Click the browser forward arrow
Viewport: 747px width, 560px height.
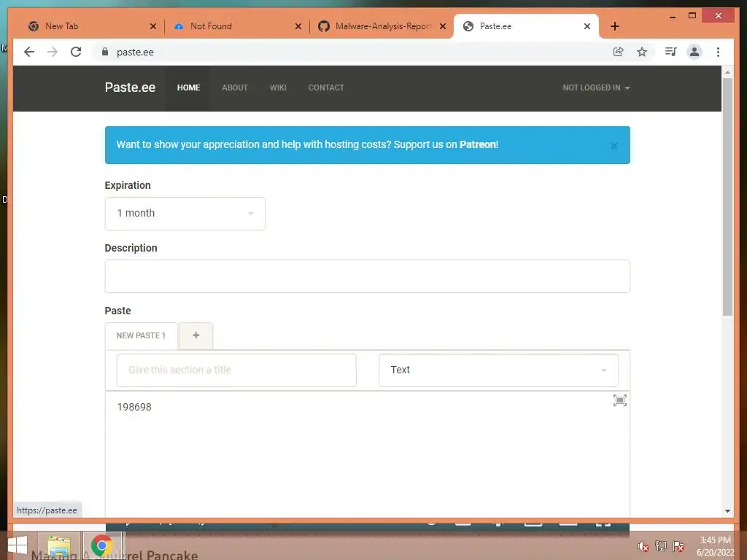point(53,52)
